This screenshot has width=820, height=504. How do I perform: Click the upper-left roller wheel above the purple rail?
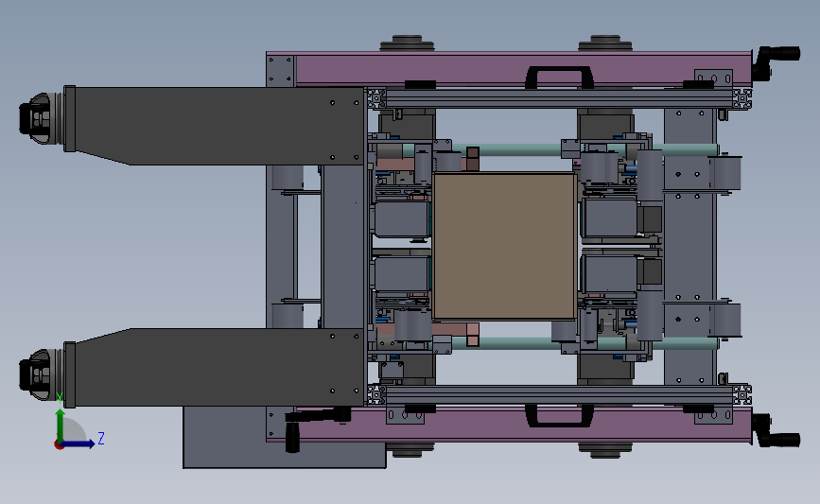[407, 43]
